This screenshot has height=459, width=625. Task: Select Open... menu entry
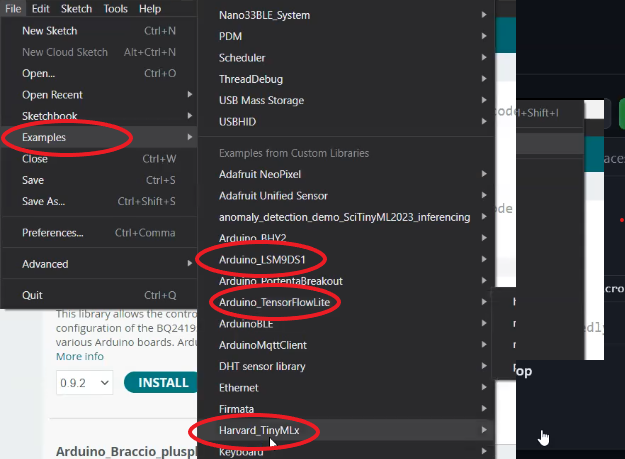[x=99, y=73]
